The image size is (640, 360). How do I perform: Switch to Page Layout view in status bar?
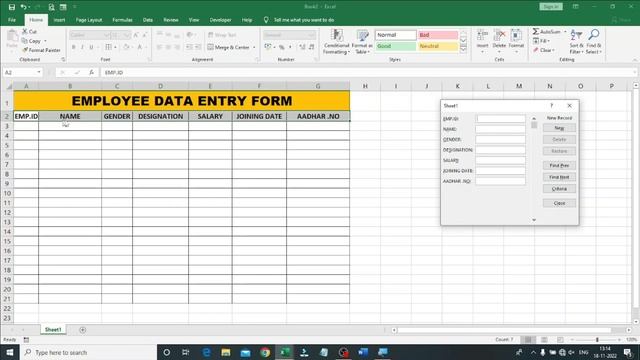[x=544, y=340]
